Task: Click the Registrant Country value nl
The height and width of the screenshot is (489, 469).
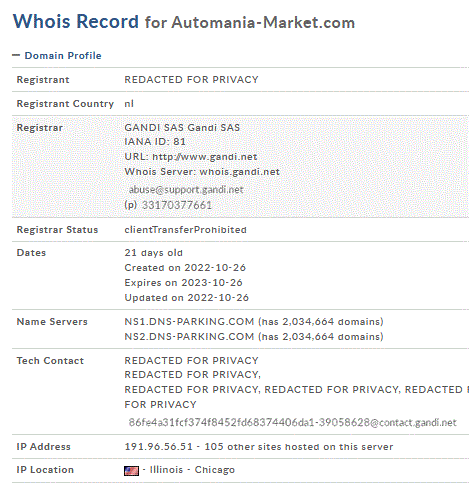Action: pos(129,104)
